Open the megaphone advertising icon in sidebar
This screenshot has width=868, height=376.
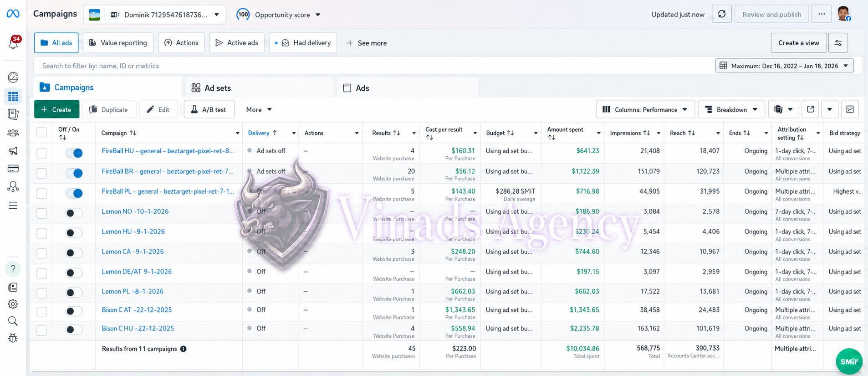13,151
